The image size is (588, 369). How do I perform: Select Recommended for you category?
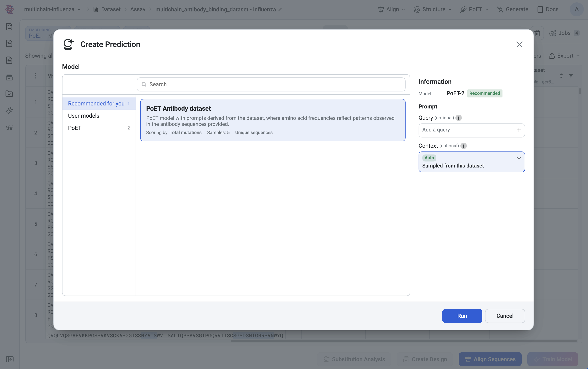click(x=99, y=103)
